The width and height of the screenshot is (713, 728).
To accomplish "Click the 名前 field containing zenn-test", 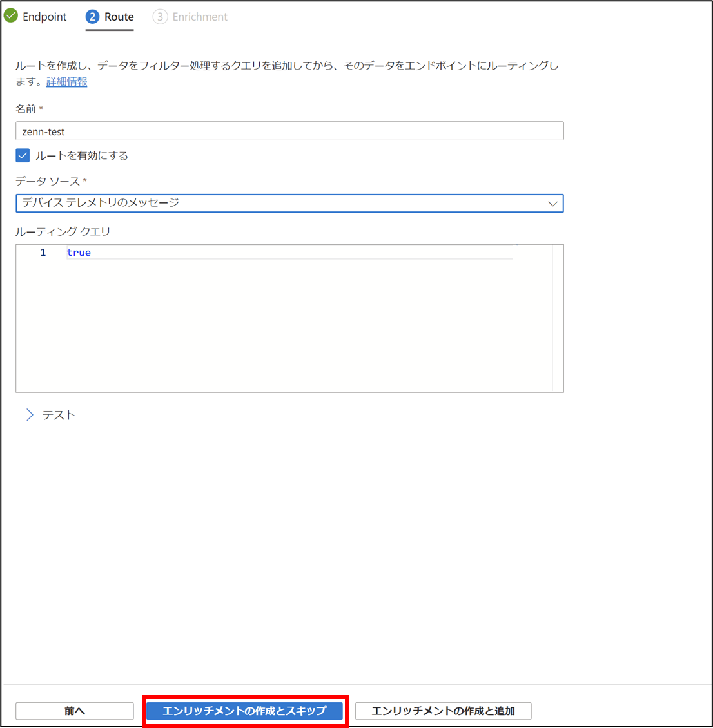I will pyautogui.click(x=289, y=131).
